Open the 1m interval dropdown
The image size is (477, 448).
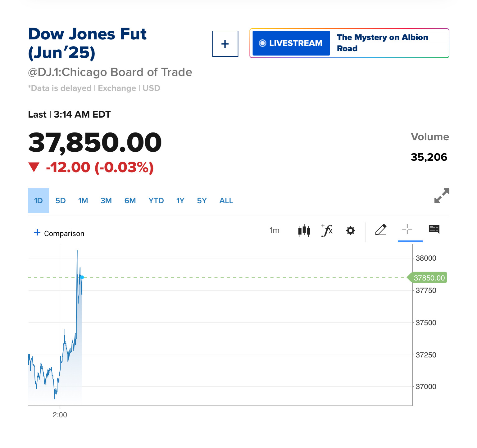click(274, 231)
